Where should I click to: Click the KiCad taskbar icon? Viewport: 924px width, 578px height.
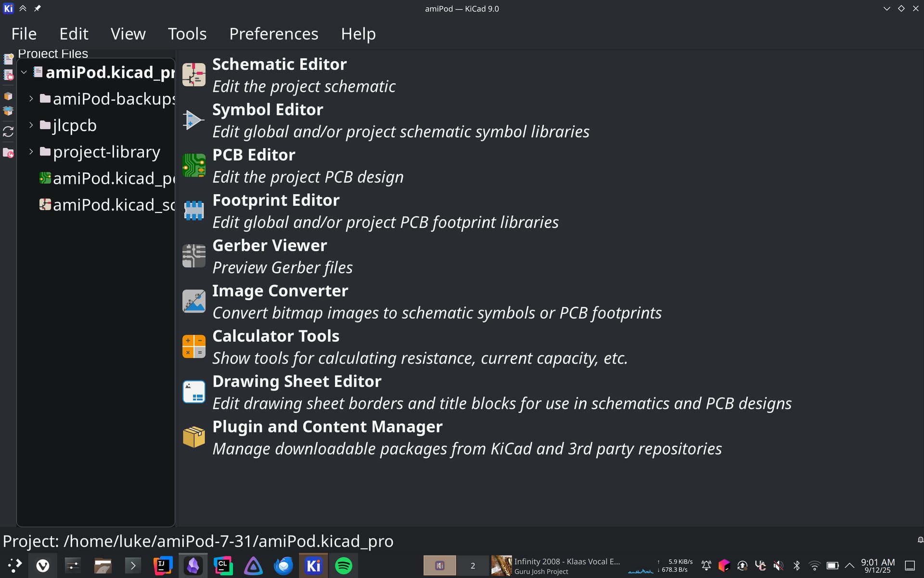[313, 565]
